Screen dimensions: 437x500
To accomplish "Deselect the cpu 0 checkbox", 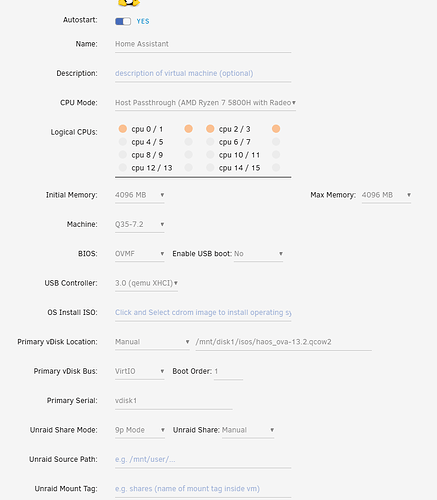I will (123, 129).
